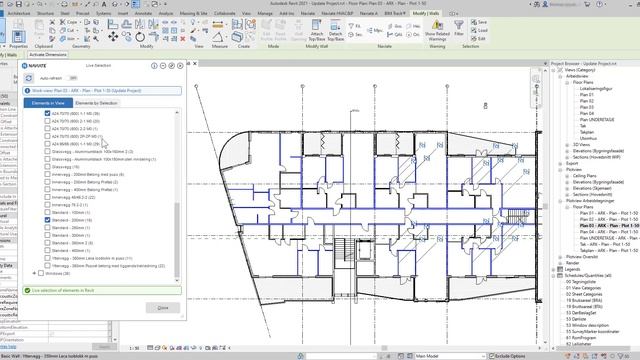Check the Glassvegg (16) checkbox
The height and width of the screenshot is (360, 640).
pos(47,167)
